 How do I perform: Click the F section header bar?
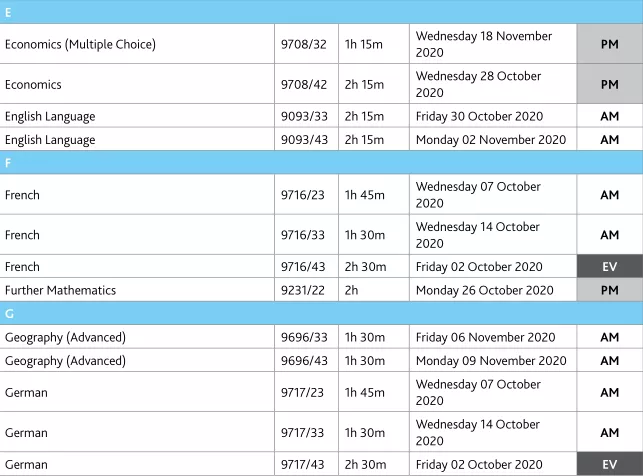point(322,163)
